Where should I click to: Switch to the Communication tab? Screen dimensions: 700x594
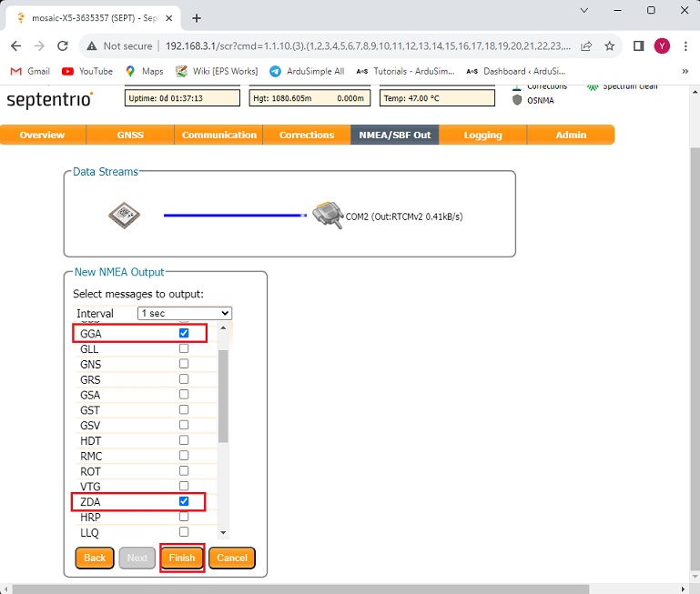click(219, 135)
